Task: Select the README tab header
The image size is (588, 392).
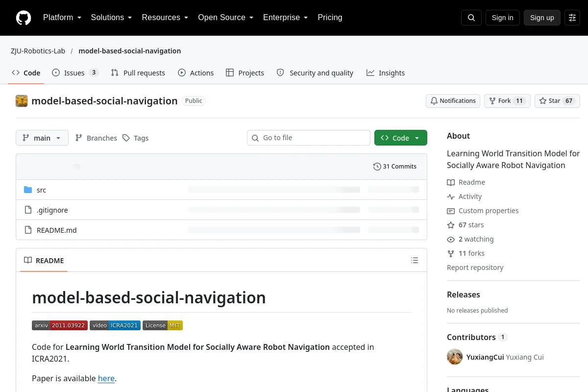Action: (44, 261)
